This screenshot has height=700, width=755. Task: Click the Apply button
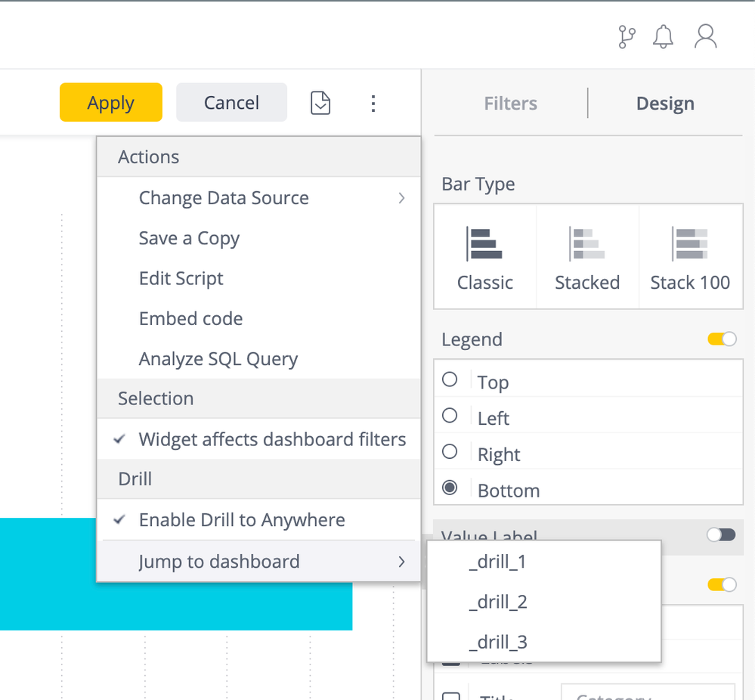111,103
